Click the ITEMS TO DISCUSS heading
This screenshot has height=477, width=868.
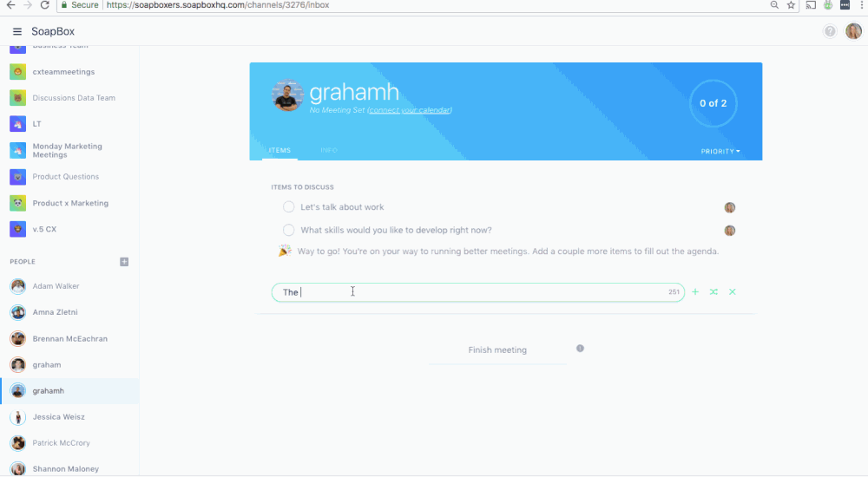(x=302, y=187)
